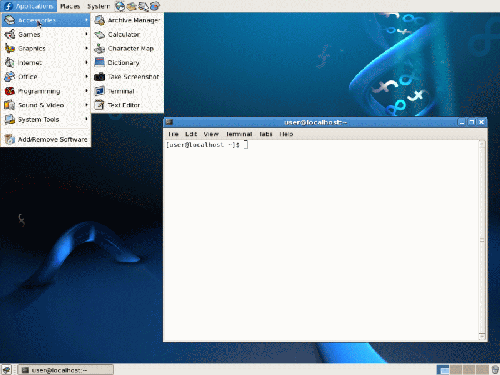Image resolution: width=500 pixels, height=375 pixels.
Task: Switch to the third workspace in the pager
Action: pyautogui.click(x=469, y=370)
